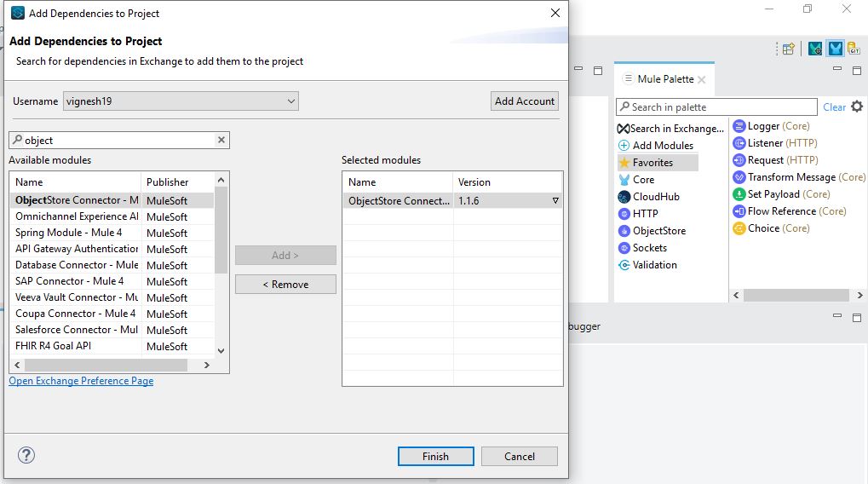Click palette list scroll left arrow
868x484 pixels.
point(736,296)
